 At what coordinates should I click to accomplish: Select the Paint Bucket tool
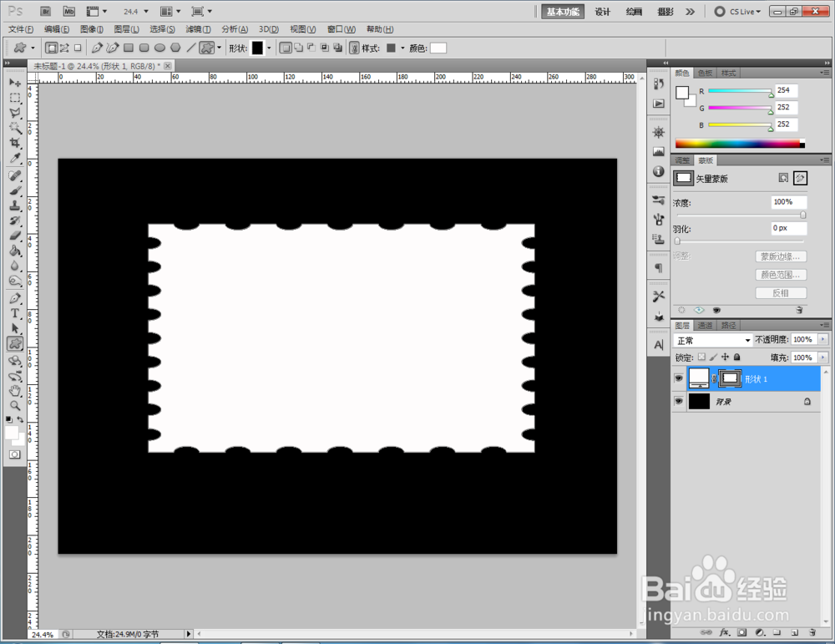coord(15,251)
